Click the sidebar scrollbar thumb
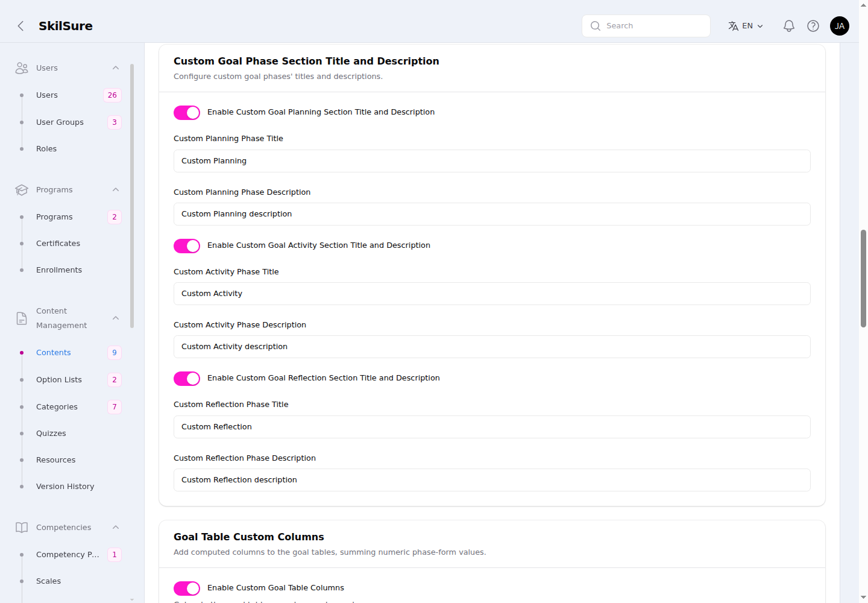 point(132,196)
